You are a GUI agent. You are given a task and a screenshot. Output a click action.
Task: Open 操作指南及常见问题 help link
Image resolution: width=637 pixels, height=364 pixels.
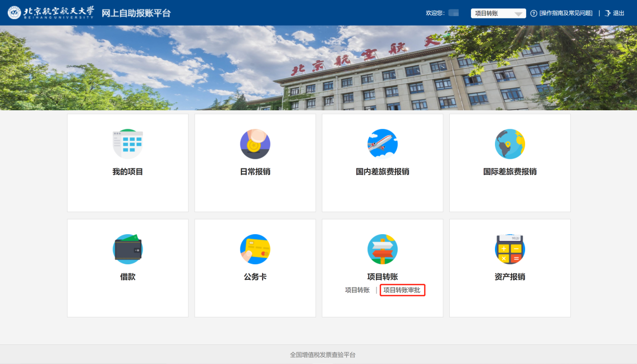pyautogui.click(x=566, y=13)
